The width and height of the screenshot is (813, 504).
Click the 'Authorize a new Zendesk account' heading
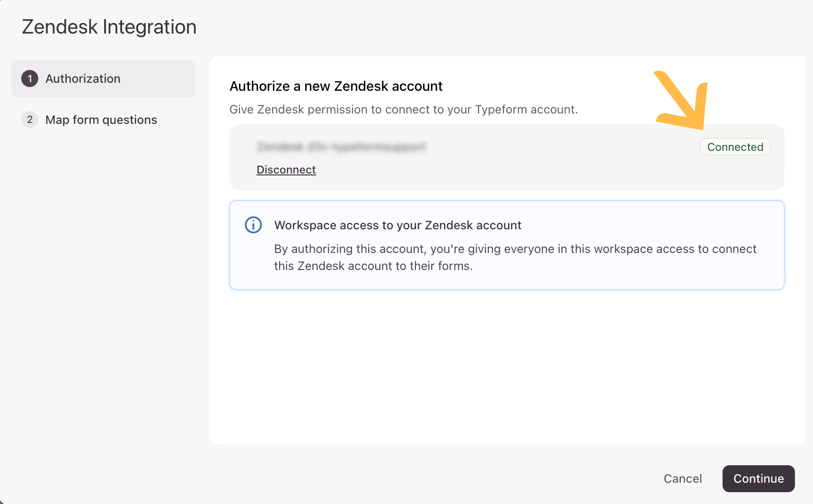click(x=336, y=86)
